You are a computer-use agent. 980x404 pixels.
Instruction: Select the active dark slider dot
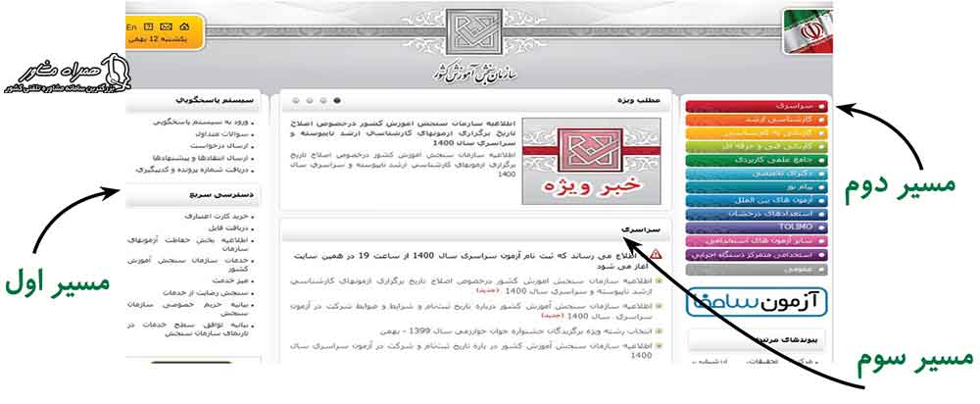(337, 100)
